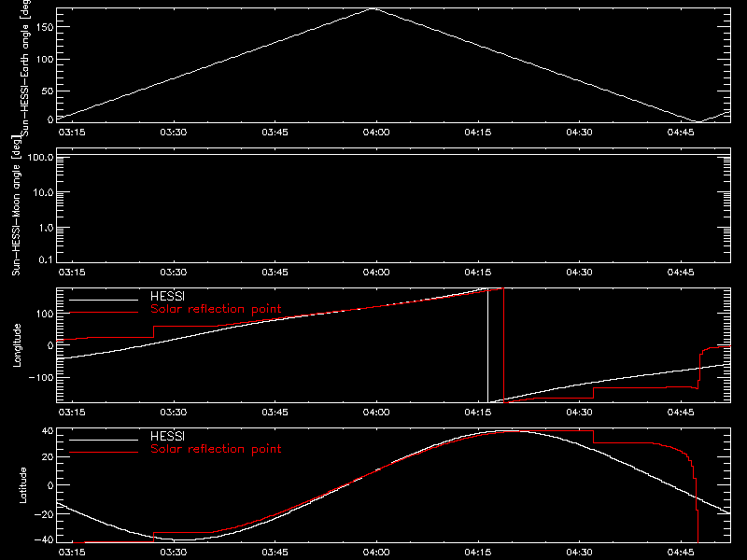Click 03:30 label under Earth angle plot
Viewport: 747px width, 560px height.
pos(174,132)
